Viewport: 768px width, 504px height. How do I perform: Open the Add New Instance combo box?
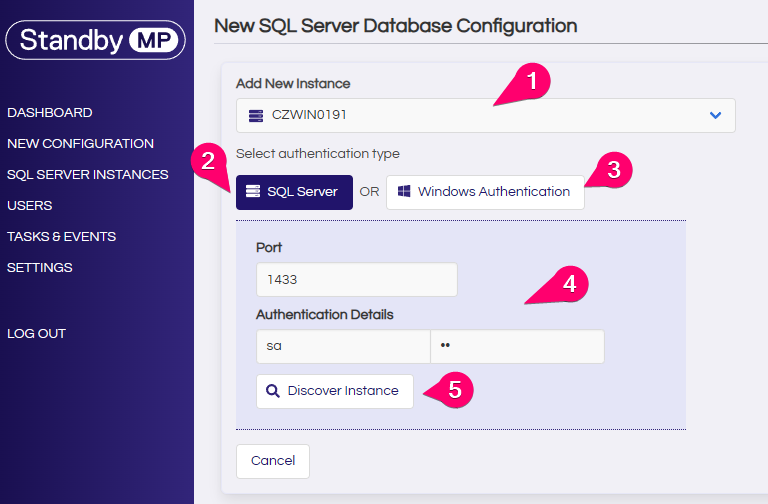point(485,116)
